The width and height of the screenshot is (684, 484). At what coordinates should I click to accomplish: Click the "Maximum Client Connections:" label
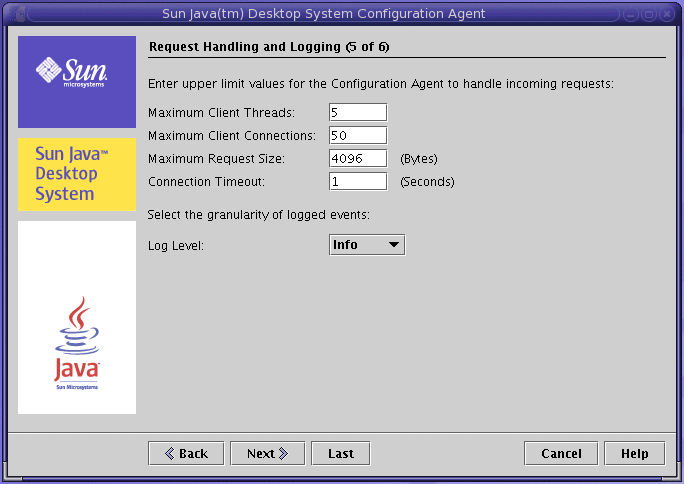tap(232, 136)
